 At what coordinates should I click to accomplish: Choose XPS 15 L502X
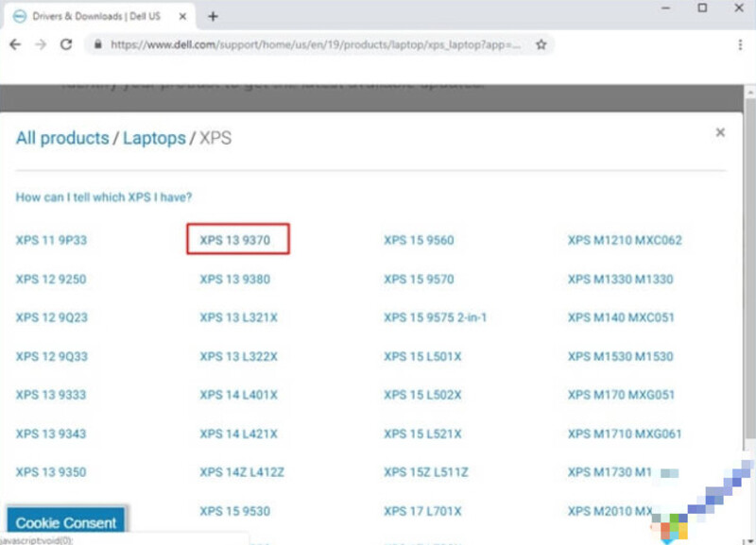422,395
